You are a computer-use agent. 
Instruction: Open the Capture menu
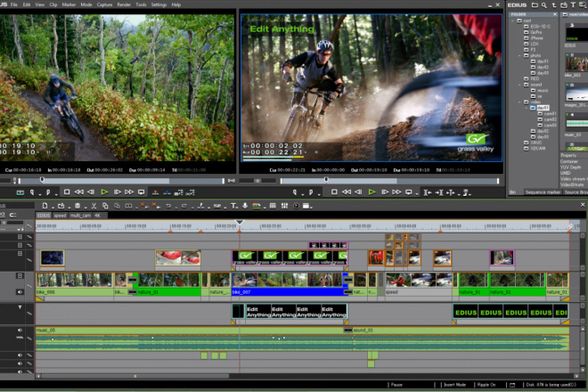click(x=104, y=4)
